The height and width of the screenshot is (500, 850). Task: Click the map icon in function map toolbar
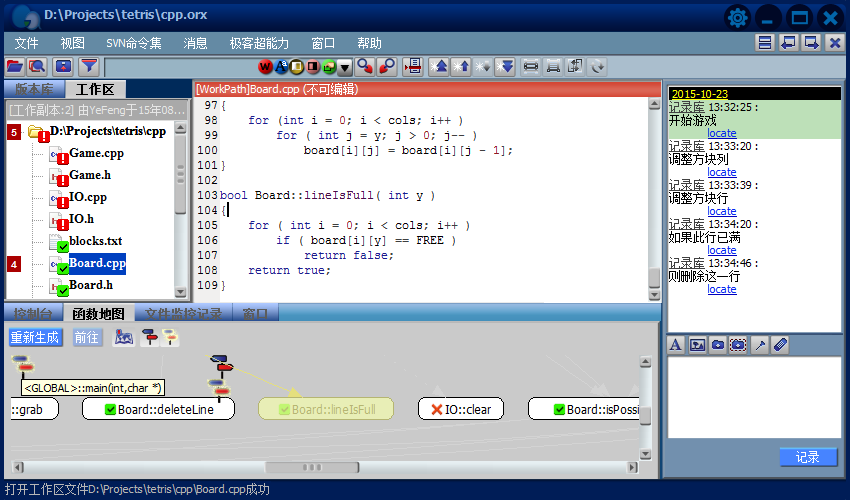coord(124,338)
